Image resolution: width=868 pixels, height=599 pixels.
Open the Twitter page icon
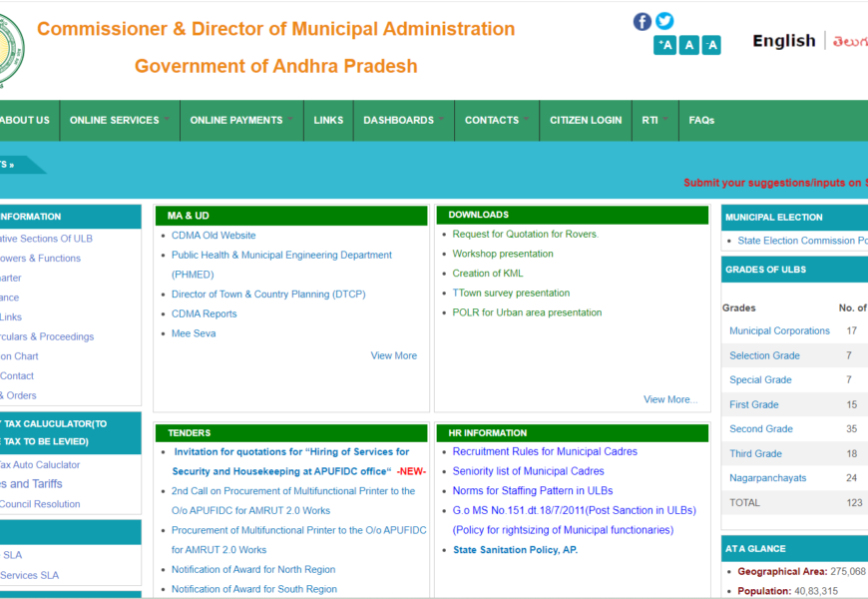click(x=664, y=21)
